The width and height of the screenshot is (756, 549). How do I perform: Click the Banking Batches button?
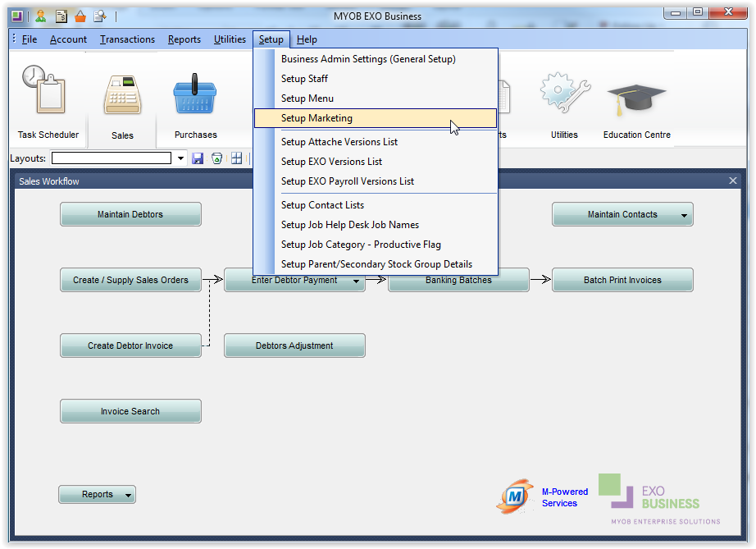click(x=458, y=281)
